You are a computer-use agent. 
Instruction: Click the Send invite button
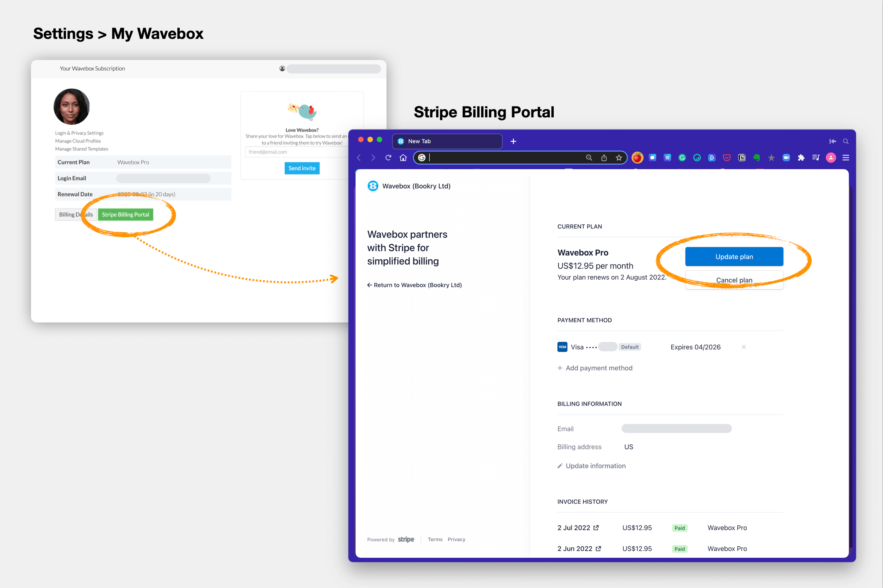[x=302, y=168]
